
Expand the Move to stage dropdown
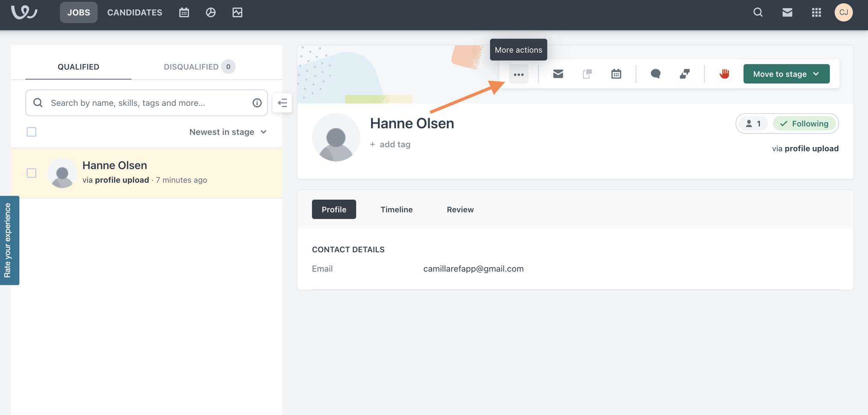click(786, 74)
